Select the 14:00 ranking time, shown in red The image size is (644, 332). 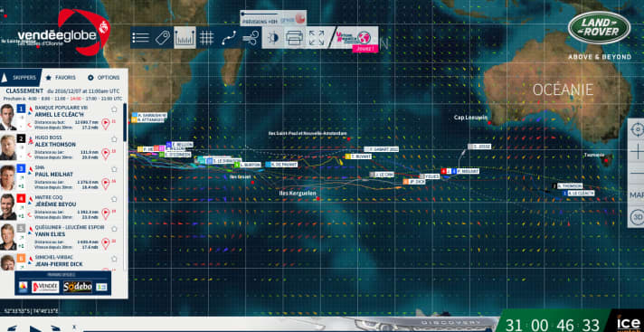coord(75,99)
